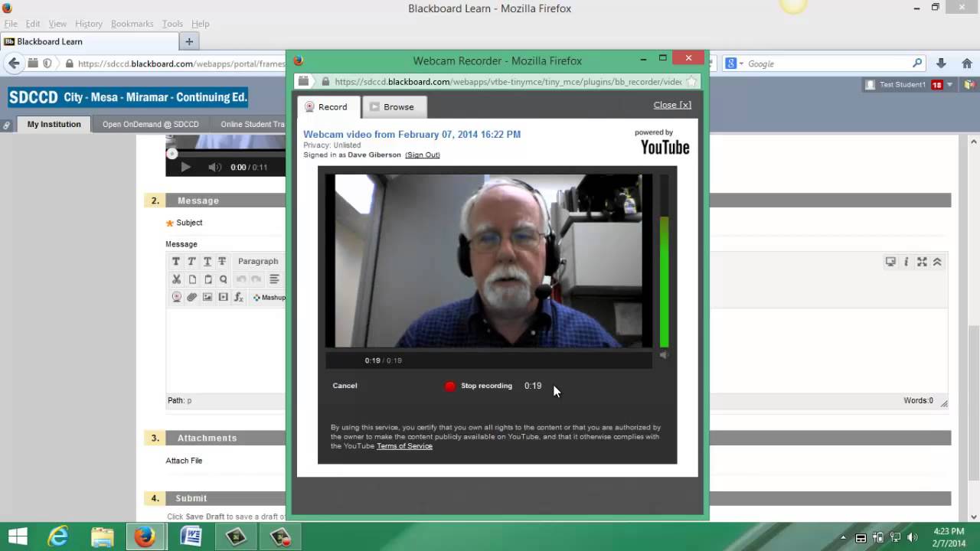Open Microsoft Word from the taskbar
The image size is (980, 551).
point(191,537)
